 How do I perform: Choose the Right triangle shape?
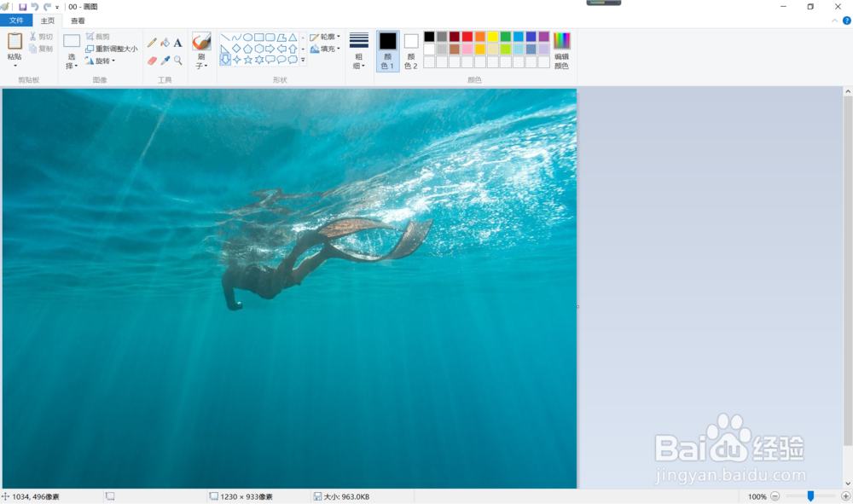(225, 49)
